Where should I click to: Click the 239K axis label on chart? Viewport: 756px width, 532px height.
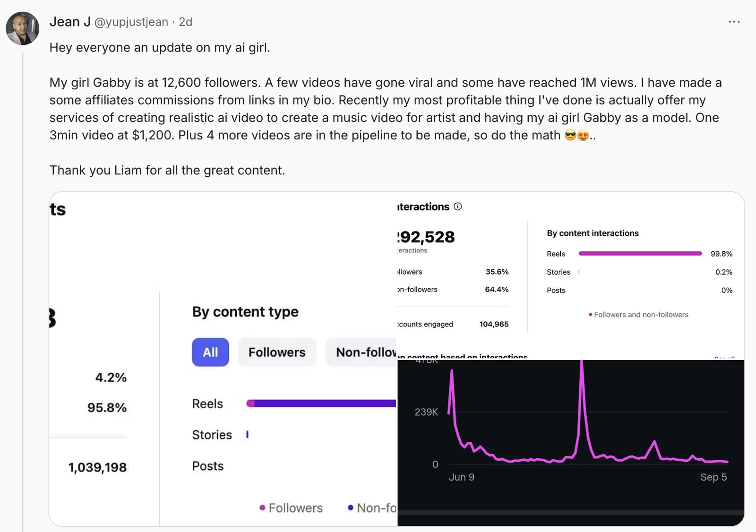[426, 412]
